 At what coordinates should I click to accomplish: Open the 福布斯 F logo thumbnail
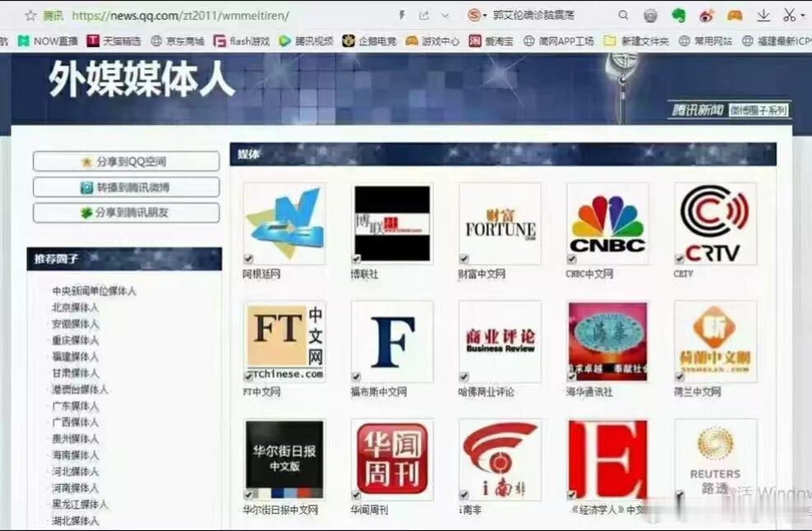(392, 342)
